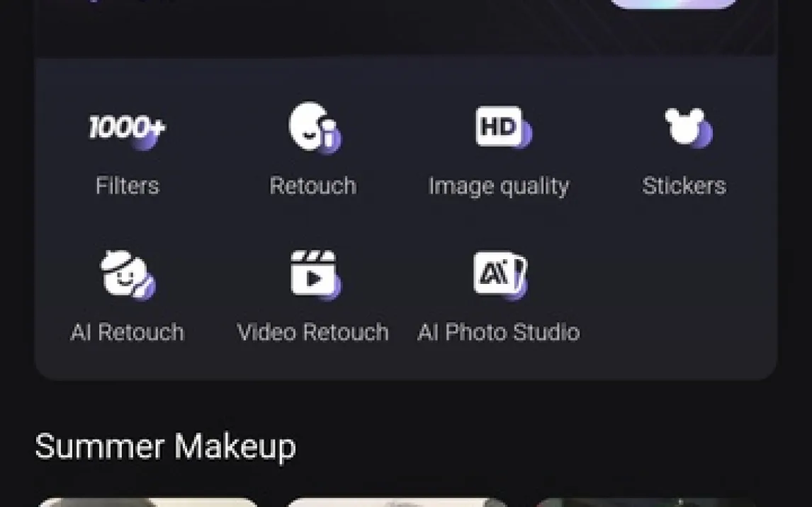Open the AI Photo Studio icon
This screenshot has width=812, height=507.
click(500, 275)
